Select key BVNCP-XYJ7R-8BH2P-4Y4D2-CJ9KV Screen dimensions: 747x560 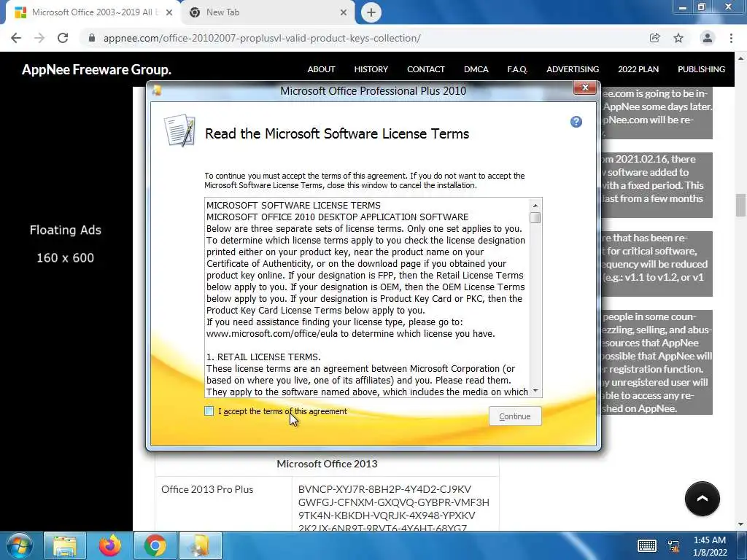click(384, 489)
